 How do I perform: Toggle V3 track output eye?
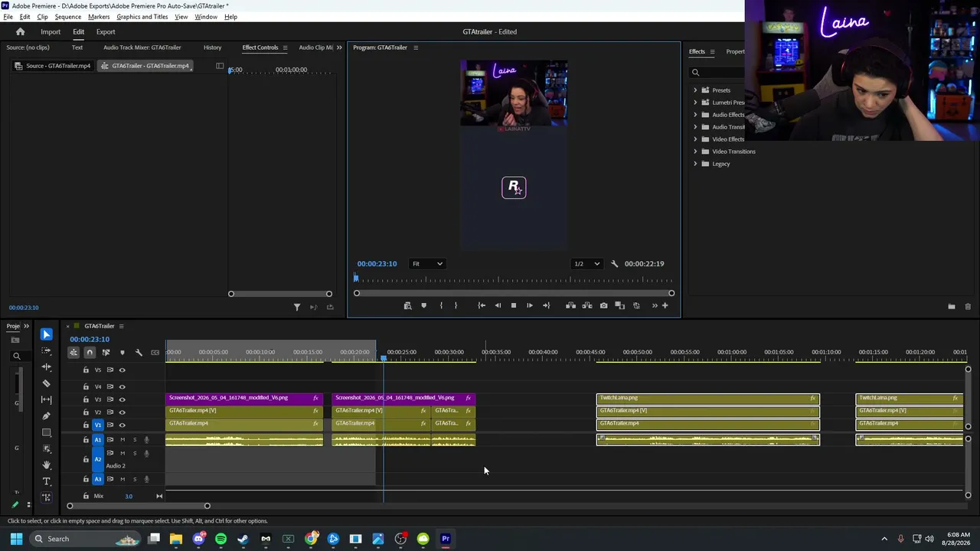point(122,399)
